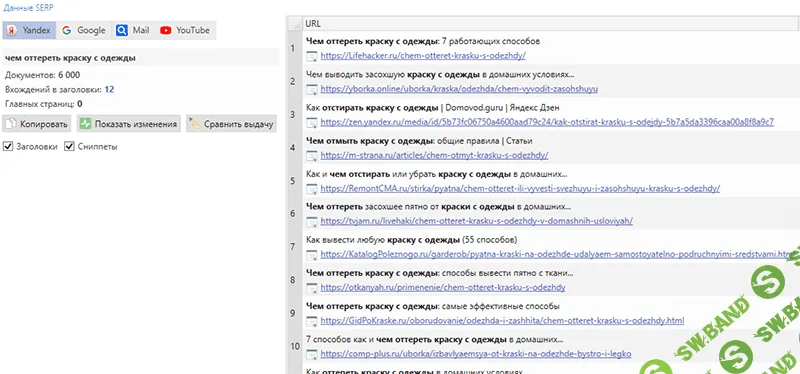Click the URL column header
Viewport: 800px width, 374px height.
[x=551, y=23]
